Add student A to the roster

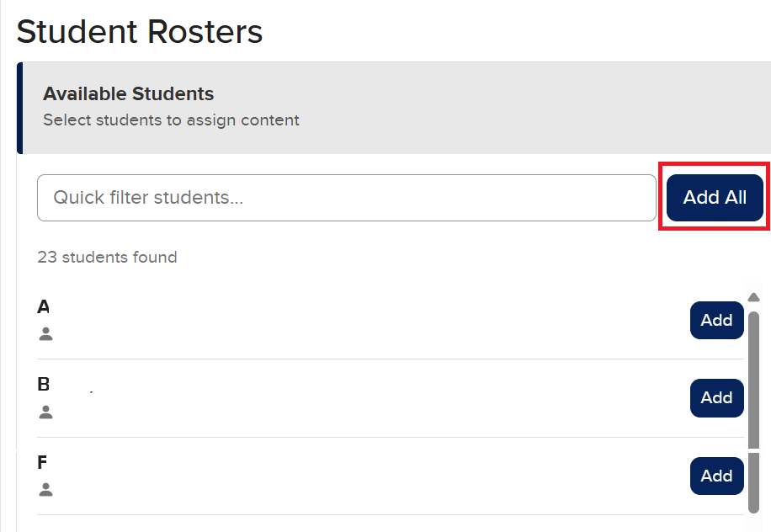pyautogui.click(x=716, y=320)
